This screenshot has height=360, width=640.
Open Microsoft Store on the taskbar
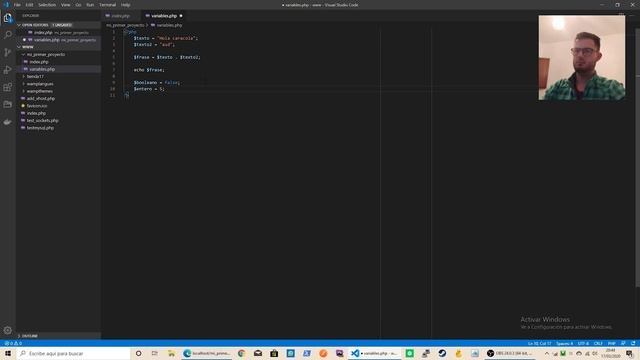274,353
